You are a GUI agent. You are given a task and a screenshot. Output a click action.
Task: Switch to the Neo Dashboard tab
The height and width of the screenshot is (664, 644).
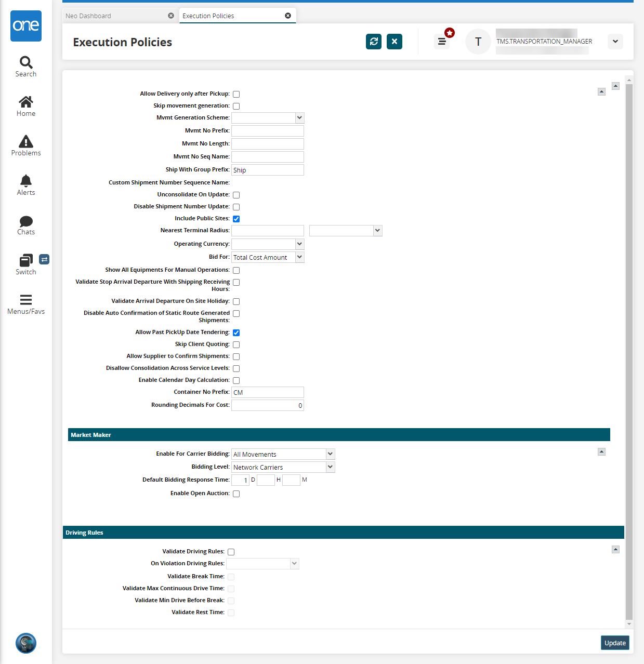(x=88, y=16)
